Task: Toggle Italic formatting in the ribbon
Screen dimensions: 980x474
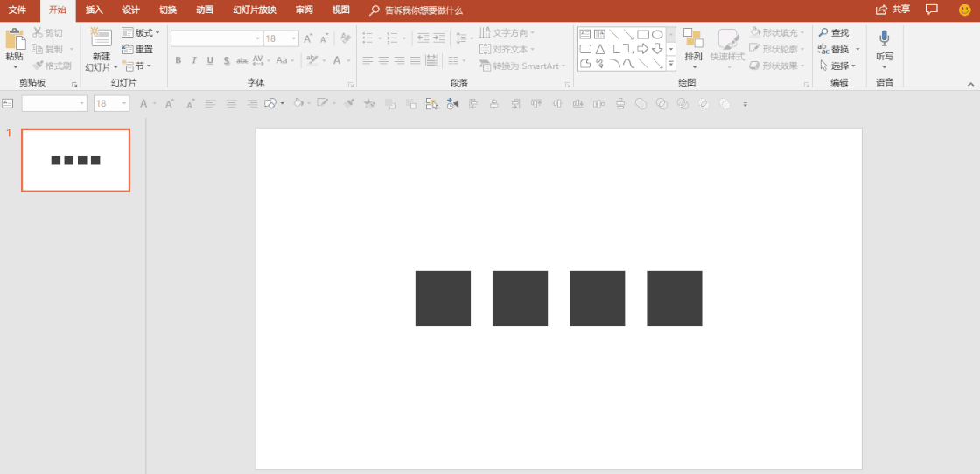Action: [x=194, y=61]
